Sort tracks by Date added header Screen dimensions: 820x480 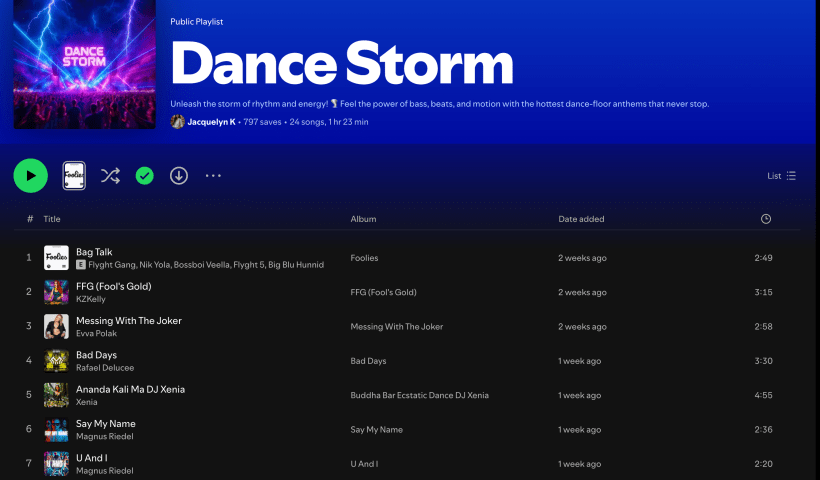coord(581,219)
